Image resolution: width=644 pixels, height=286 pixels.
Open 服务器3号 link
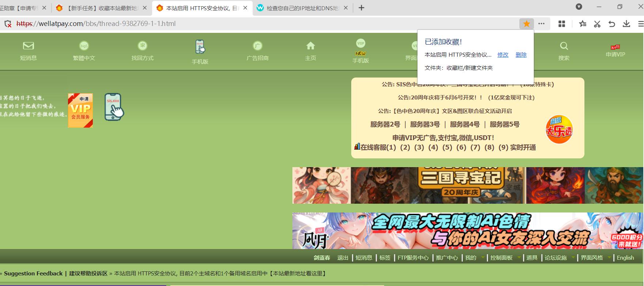coord(425,124)
